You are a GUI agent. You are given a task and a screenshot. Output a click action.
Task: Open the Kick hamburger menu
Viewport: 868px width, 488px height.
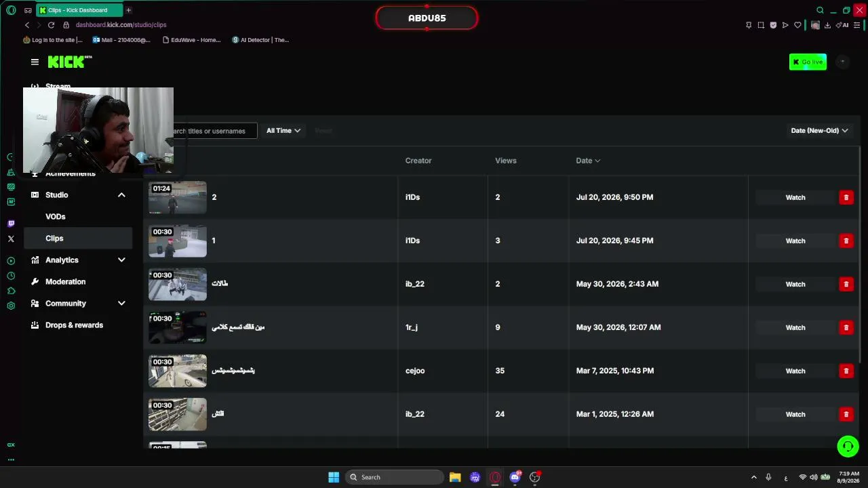tap(35, 62)
